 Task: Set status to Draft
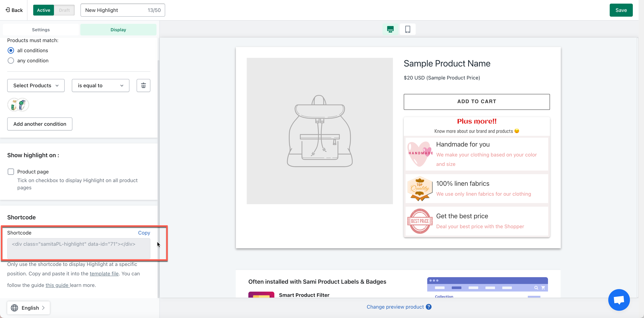click(64, 10)
